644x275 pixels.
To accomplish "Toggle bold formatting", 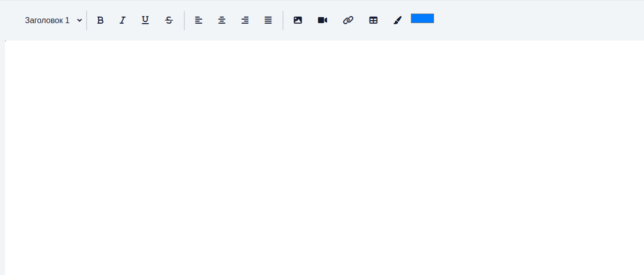I will point(100,20).
